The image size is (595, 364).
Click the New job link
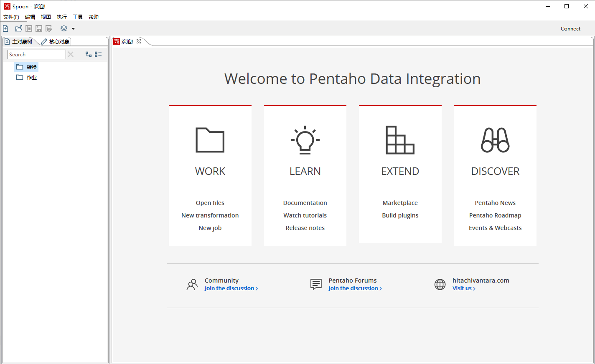(x=210, y=228)
